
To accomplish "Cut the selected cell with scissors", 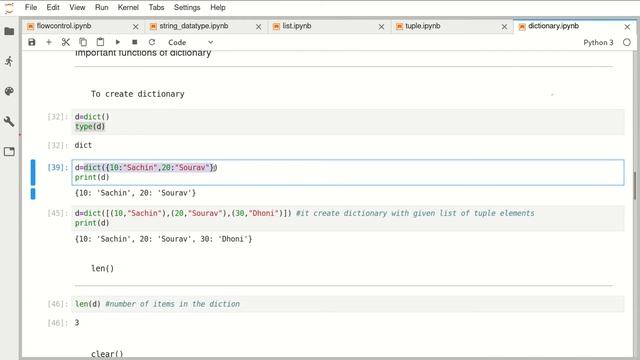I will coord(66,42).
